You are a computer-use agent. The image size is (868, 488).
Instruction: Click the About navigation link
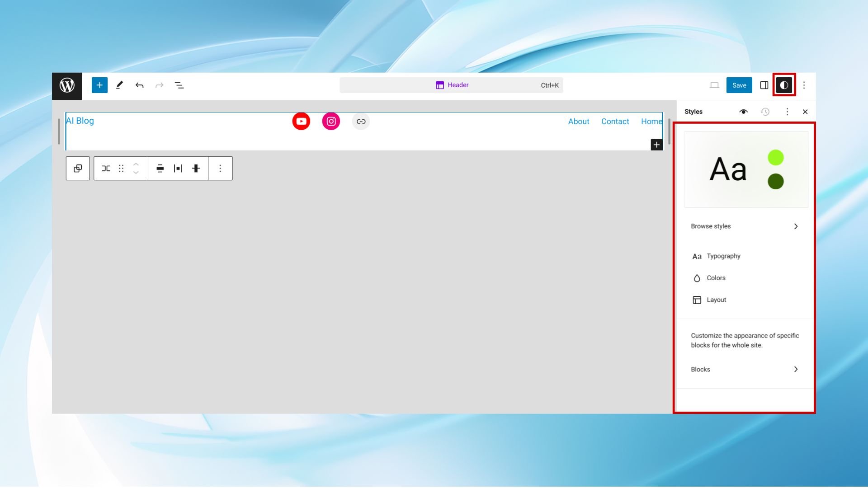coord(578,122)
